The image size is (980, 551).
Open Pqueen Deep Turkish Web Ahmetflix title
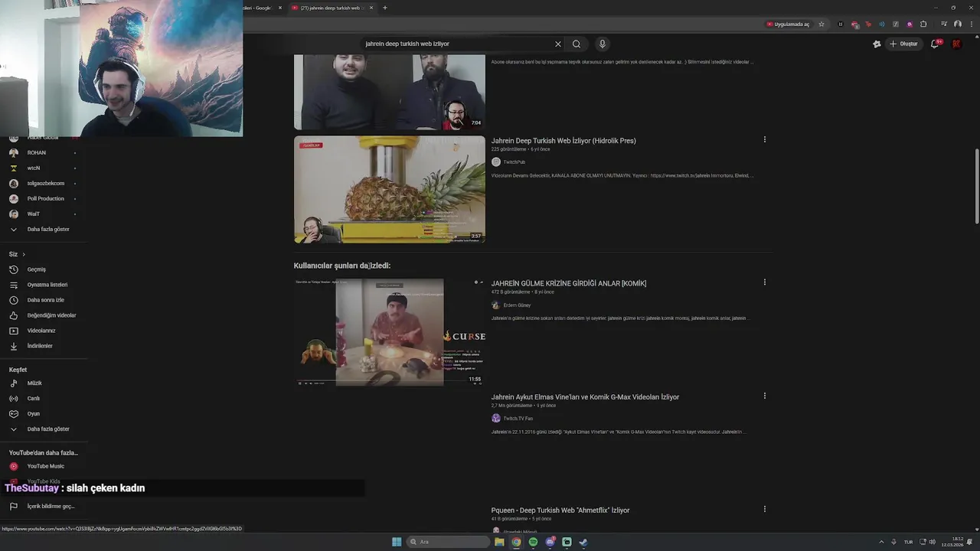560,510
